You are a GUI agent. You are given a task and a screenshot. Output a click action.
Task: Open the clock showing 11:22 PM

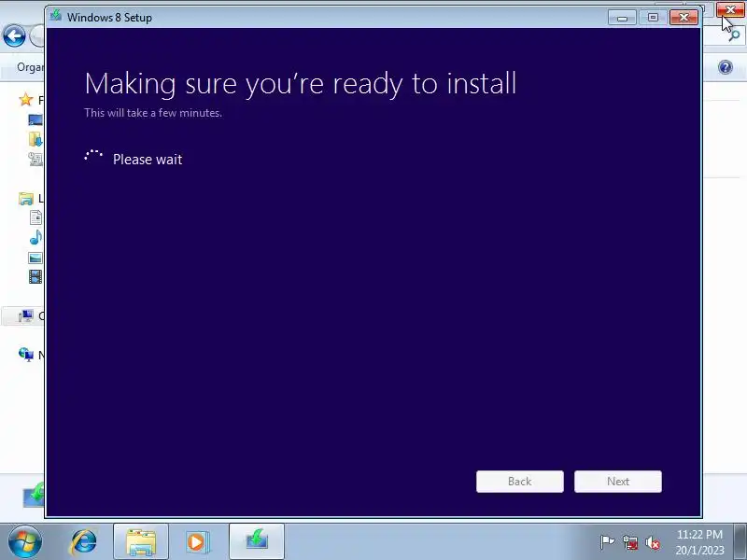(699, 542)
